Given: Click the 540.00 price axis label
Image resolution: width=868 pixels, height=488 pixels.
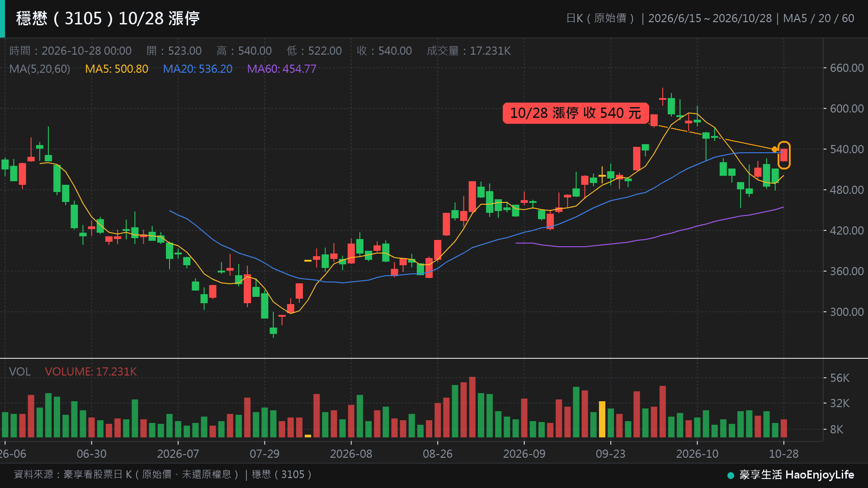Looking at the screenshot, I should click(847, 150).
